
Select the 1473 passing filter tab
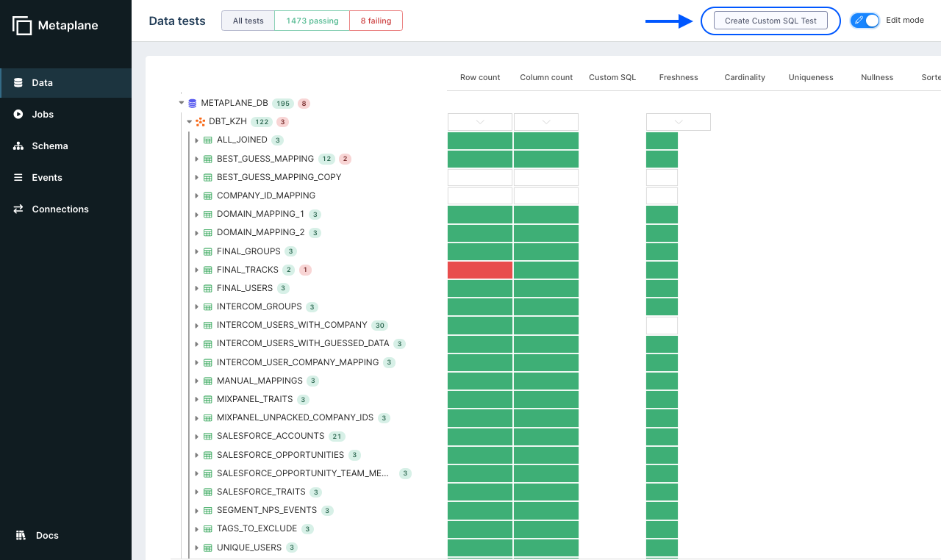coord(312,21)
